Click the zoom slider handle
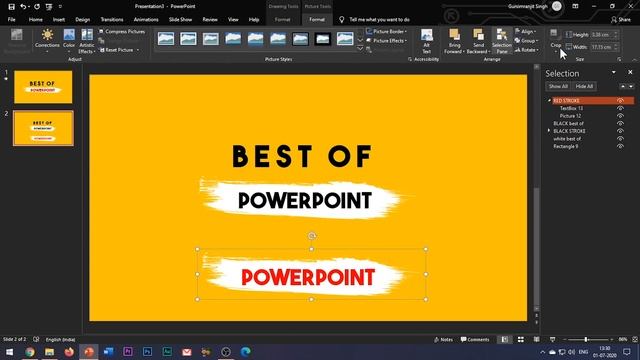 586,340
